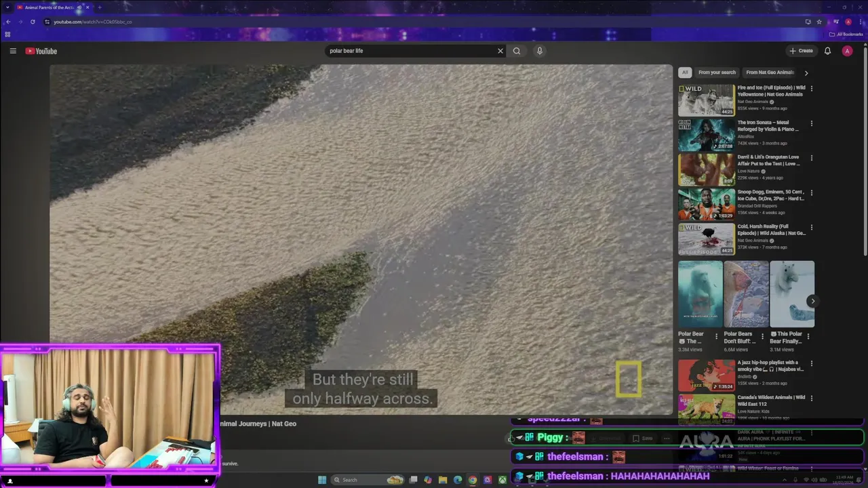Image resolution: width=868 pixels, height=488 pixels.
Task: Go to YouTube home via logo
Action: point(41,51)
